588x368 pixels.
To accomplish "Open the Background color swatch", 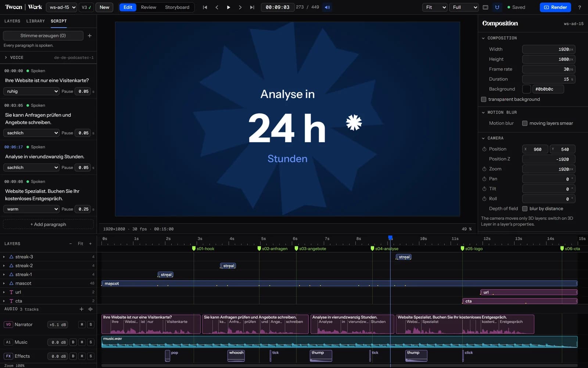I will pos(527,89).
